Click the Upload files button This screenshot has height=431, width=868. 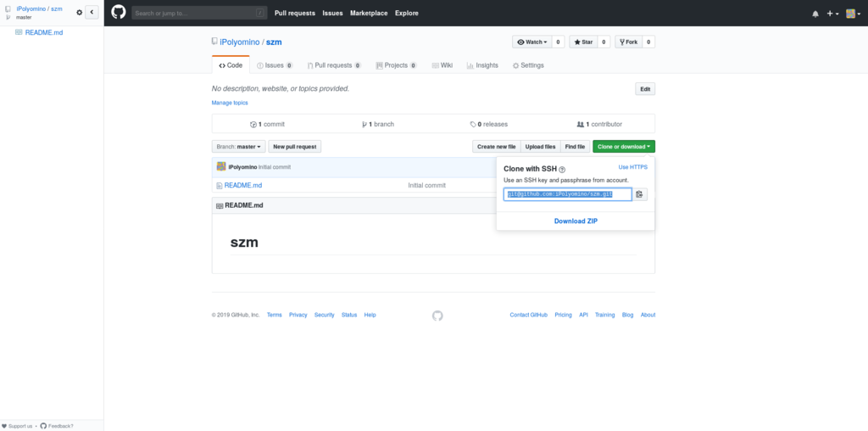(x=540, y=147)
